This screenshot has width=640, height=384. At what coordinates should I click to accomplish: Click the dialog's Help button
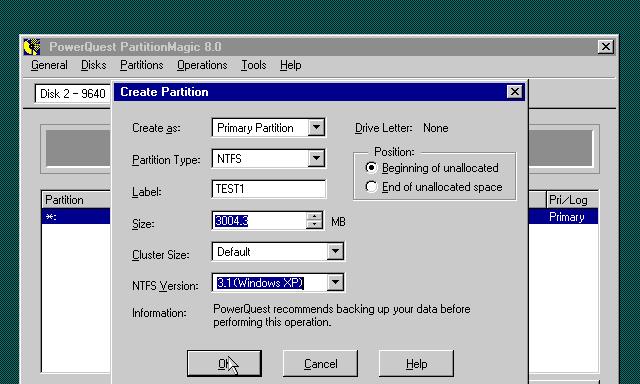[416, 364]
